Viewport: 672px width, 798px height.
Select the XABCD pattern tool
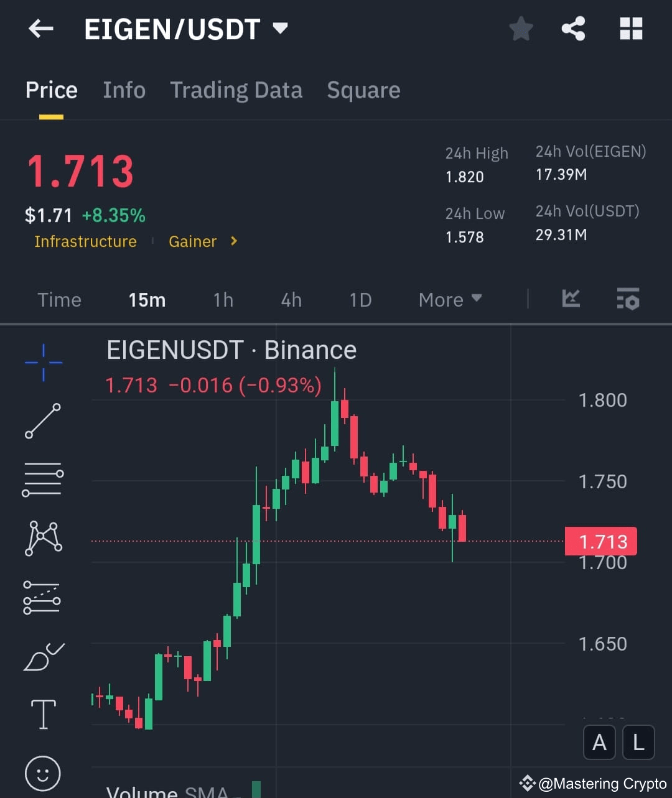[x=43, y=538]
